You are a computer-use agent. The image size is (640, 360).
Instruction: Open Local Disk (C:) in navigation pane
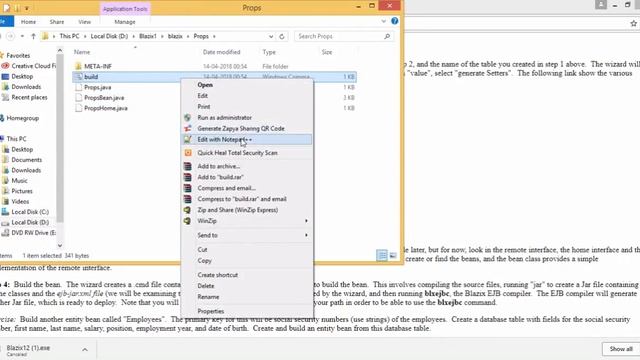tap(25, 212)
